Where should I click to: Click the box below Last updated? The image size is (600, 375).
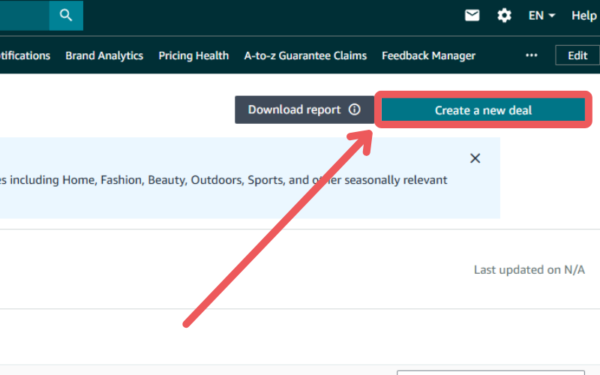click(x=491, y=372)
